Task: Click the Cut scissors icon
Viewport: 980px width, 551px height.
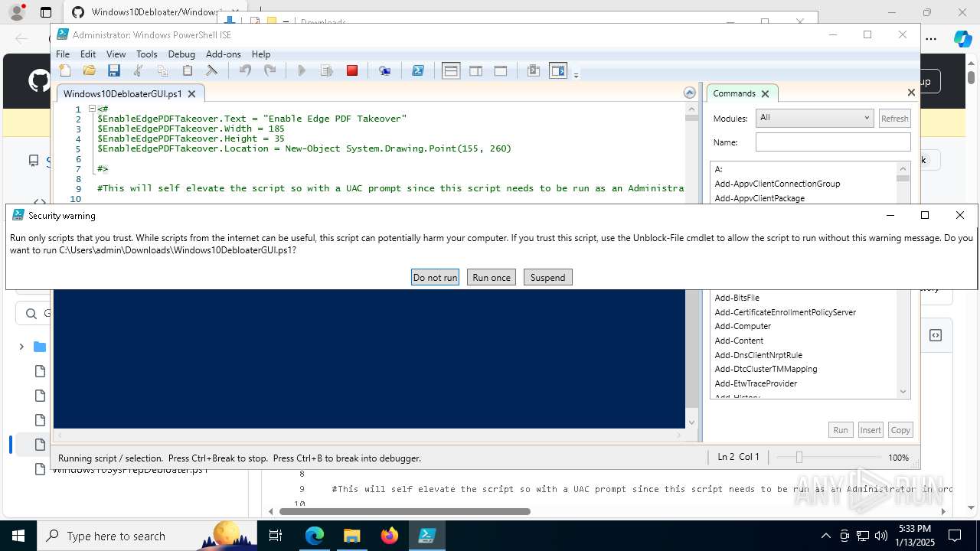Action: [x=139, y=70]
